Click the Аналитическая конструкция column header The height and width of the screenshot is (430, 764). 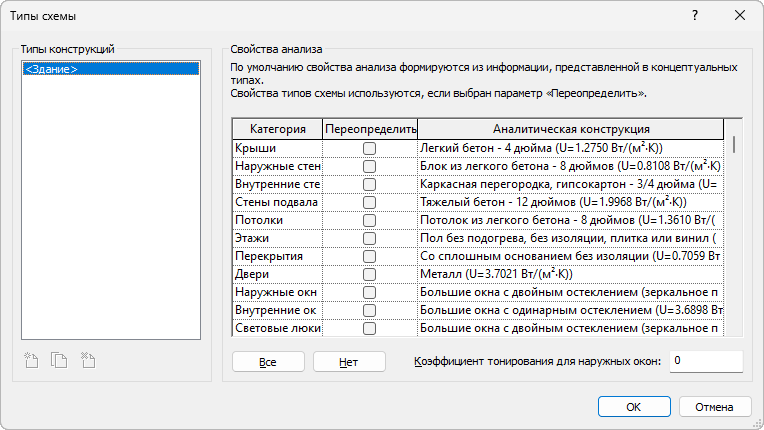(x=572, y=129)
